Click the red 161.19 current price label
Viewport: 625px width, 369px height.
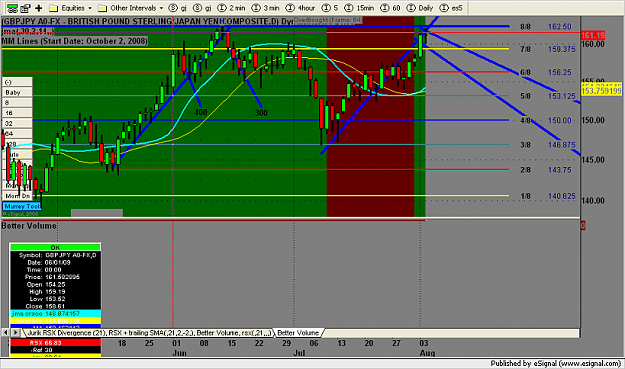tap(593, 35)
